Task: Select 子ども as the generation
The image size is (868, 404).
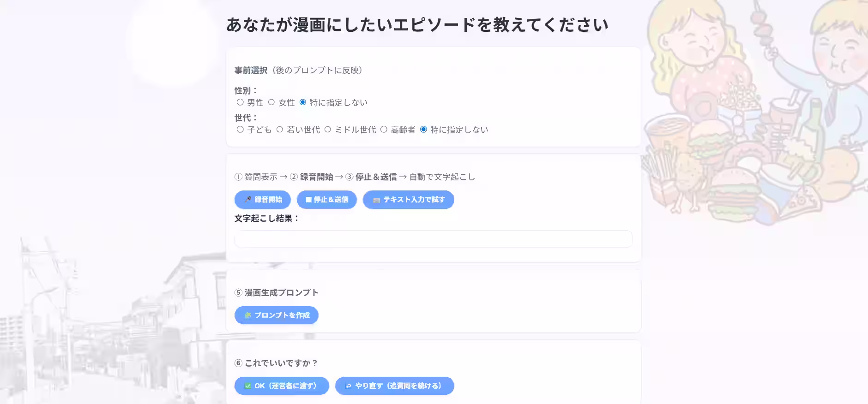Action: tap(240, 130)
